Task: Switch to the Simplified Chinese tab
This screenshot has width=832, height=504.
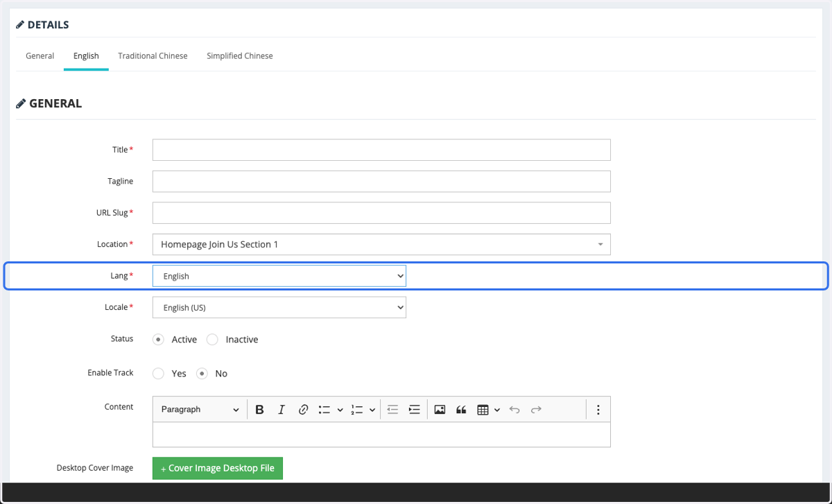Action: pos(240,56)
